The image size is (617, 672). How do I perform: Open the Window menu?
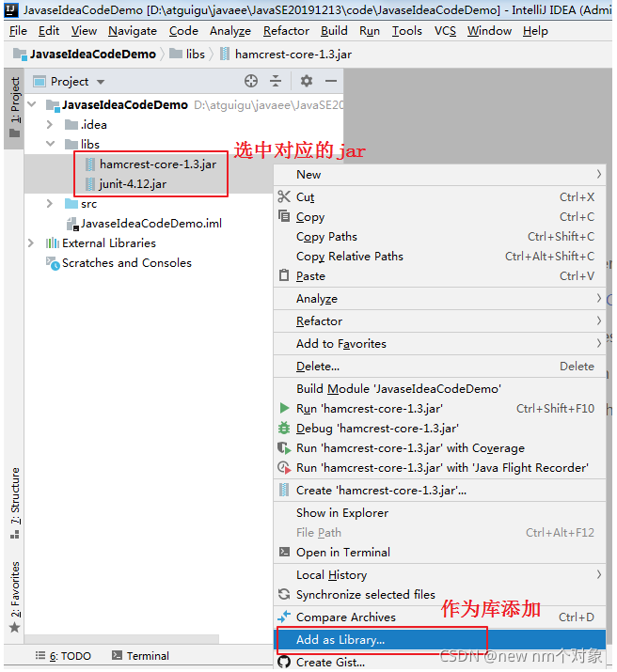click(x=489, y=31)
